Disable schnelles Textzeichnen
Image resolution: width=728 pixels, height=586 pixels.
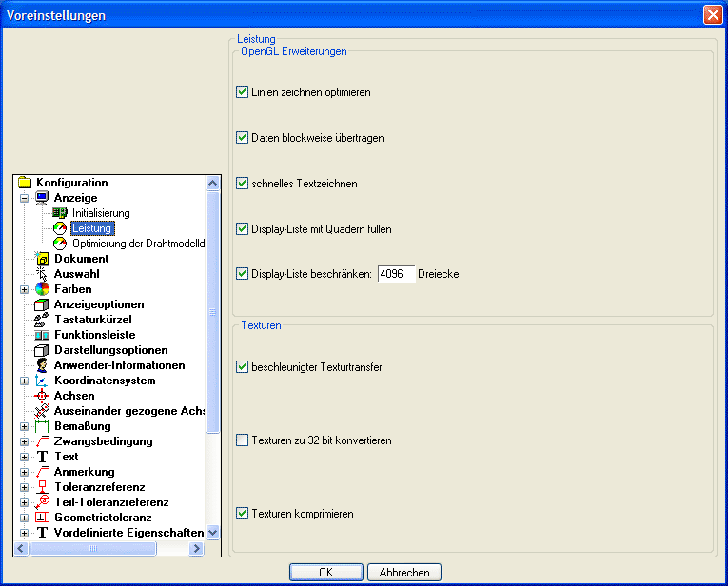[x=242, y=184]
